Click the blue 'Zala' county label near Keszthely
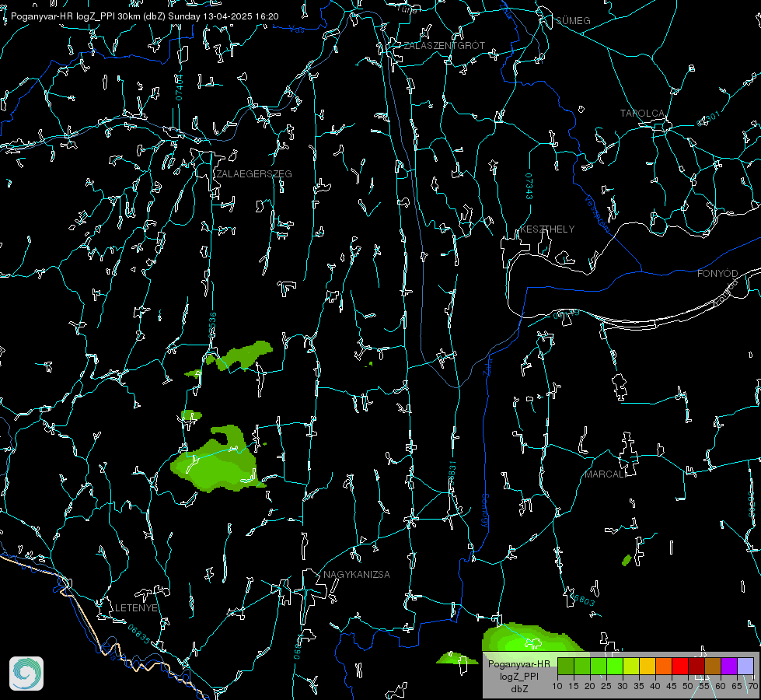The image size is (761, 700). click(x=487, y=366)
